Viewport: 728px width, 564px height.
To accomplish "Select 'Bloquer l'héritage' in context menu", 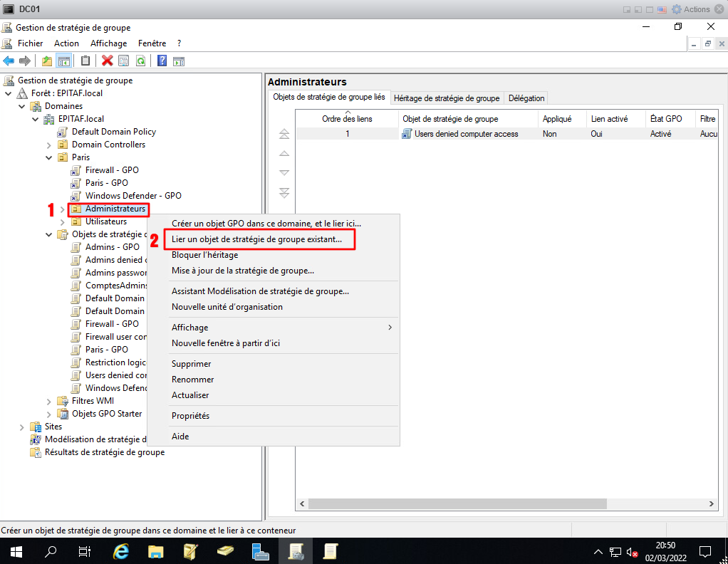I will coord(204,255).
